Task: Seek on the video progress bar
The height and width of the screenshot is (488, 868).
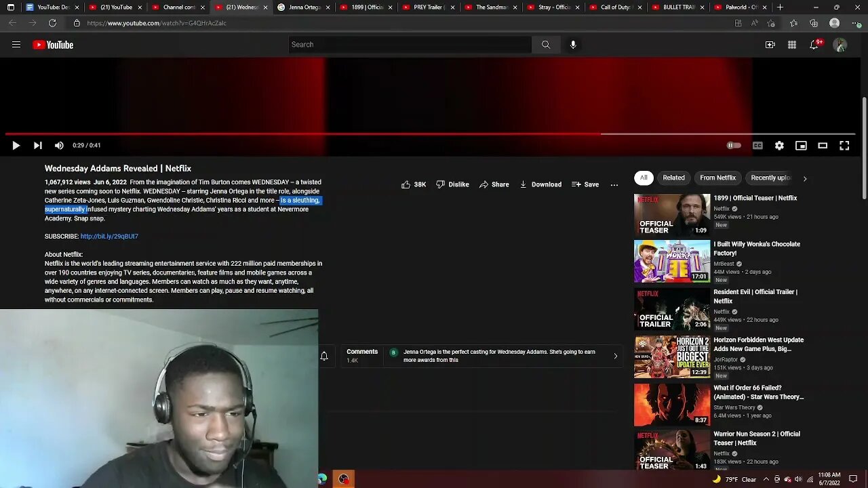Action: (x=431, y=134)
